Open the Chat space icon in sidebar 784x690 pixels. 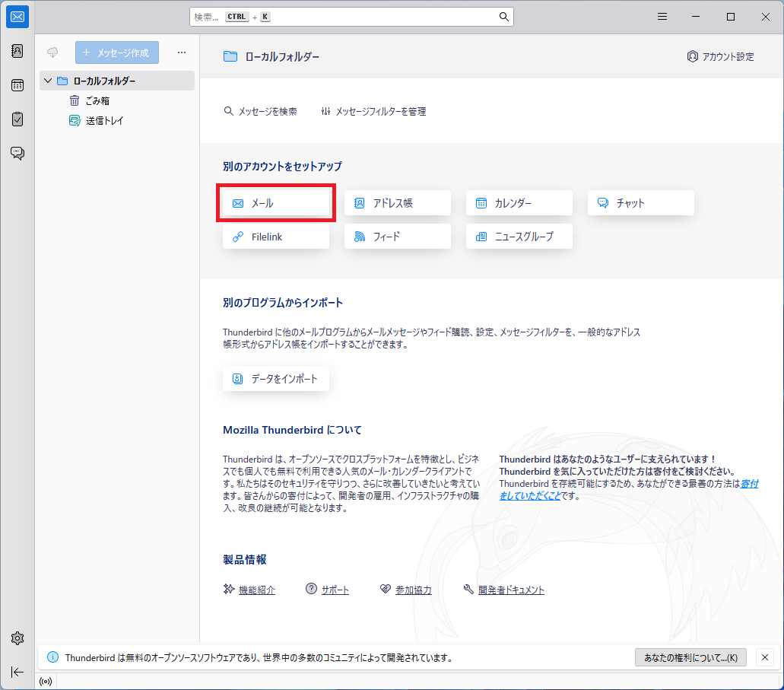17,153
